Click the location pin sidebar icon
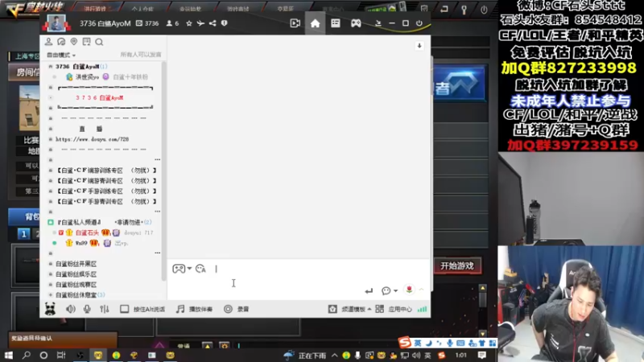This screenshot has width=644, height=362. point(74,42)
